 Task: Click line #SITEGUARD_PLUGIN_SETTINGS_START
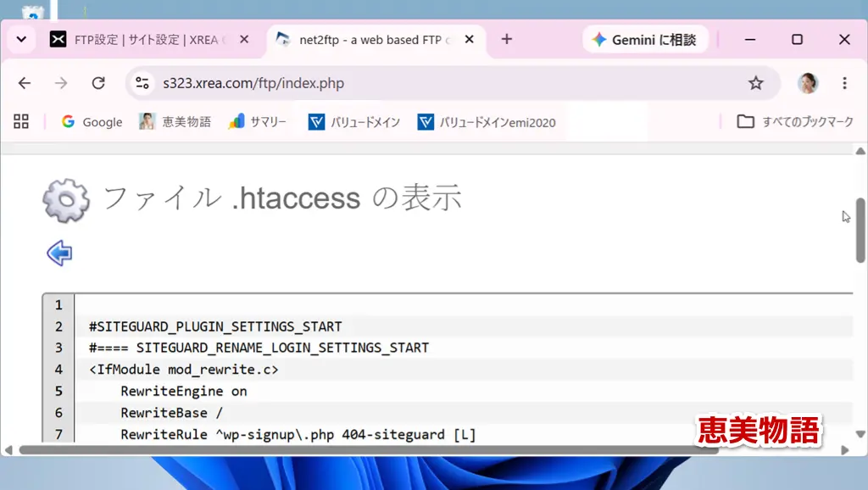tap(215, 326)
